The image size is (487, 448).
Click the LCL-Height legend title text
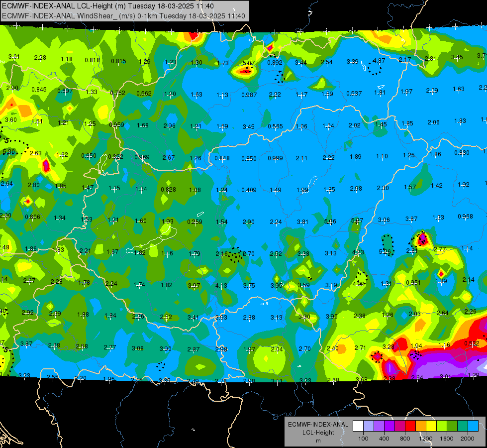[318, 433]
